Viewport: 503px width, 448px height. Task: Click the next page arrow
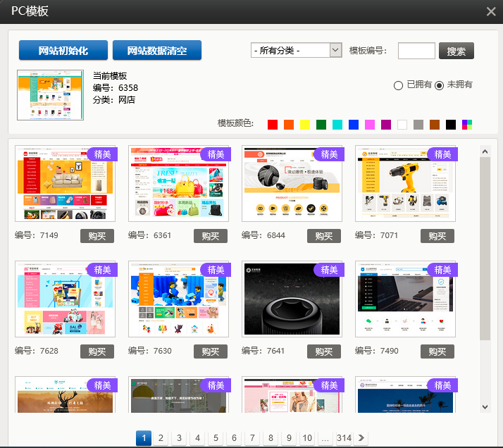click(361, 438)
